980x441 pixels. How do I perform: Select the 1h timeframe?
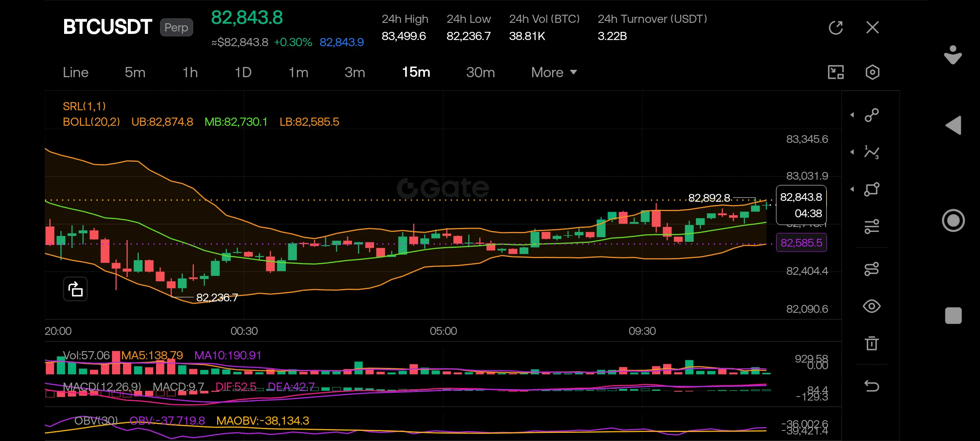[x=190, y=73]
